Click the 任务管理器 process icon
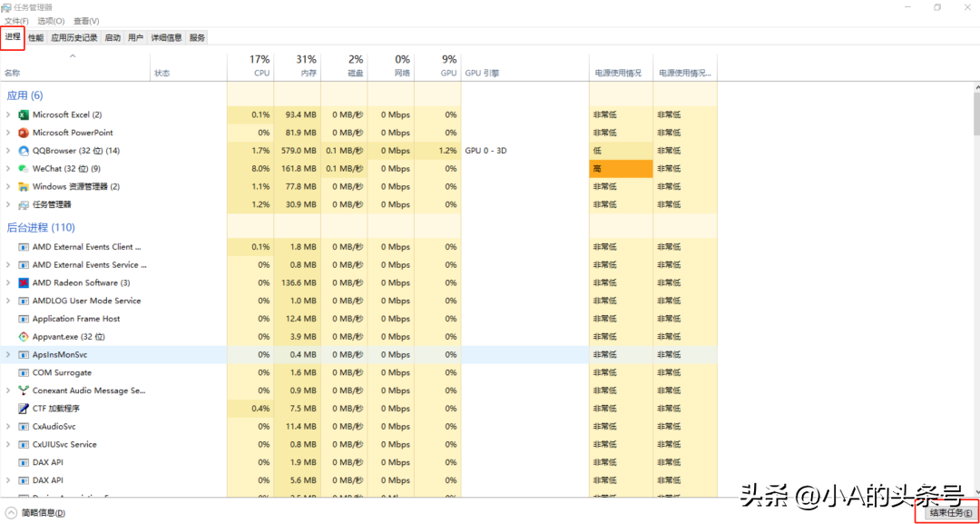The width and height of the screenshot is (980, 524). click(x=24, y=204)
